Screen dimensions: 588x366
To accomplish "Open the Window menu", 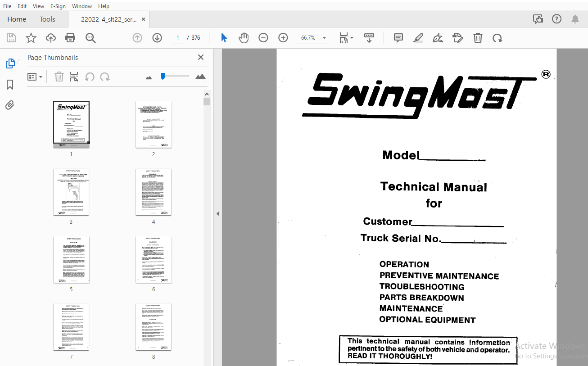I will [x=82, y=6].
